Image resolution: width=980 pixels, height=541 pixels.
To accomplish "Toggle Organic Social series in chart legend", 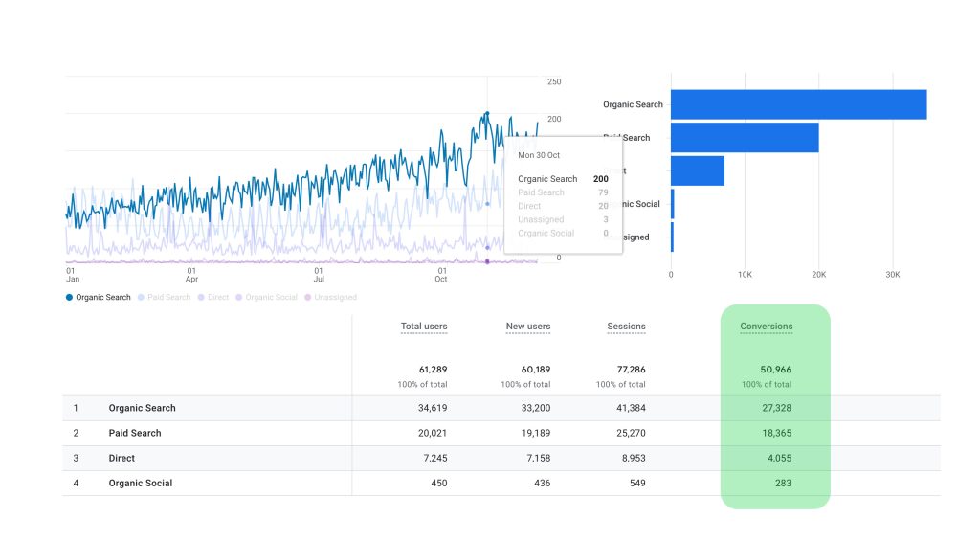I will [266, 297].
